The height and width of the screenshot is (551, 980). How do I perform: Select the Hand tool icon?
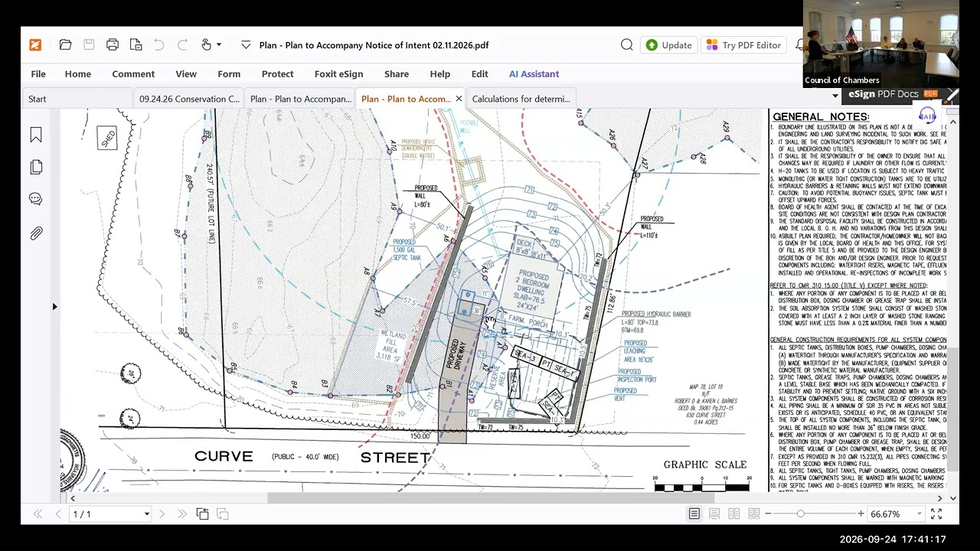pyautogui.click(x=206, y=45)
